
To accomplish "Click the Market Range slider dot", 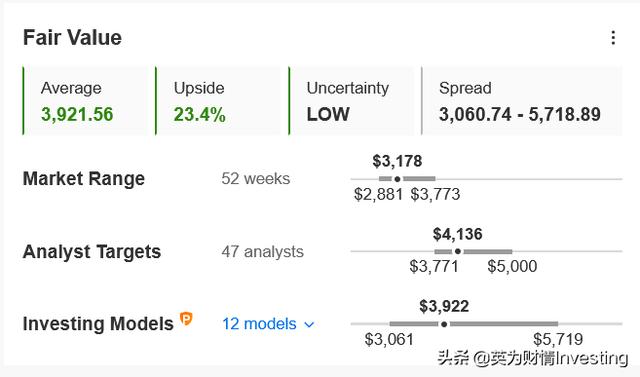I will pyautogui.click(x=397, y=179).
